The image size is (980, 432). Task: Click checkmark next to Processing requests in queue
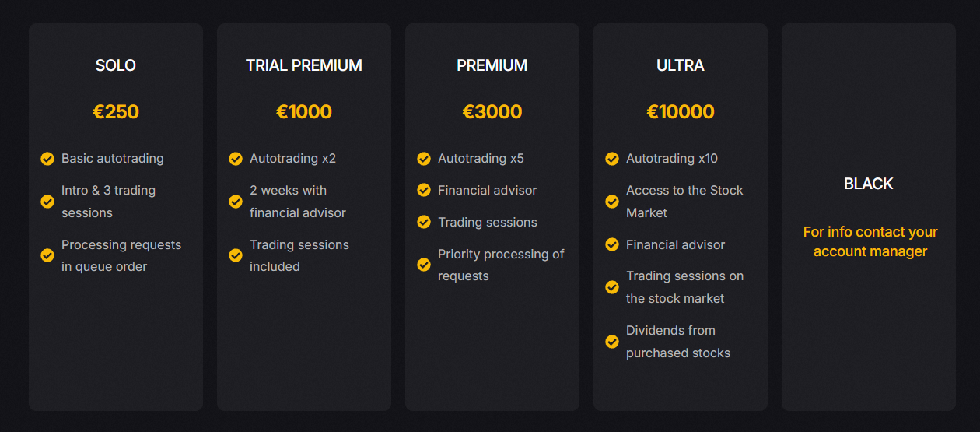[47, 255]
